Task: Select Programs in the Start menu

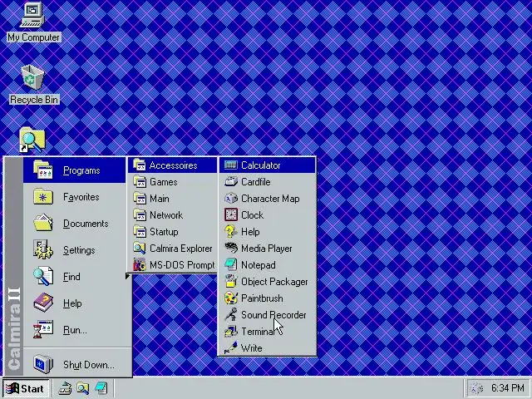Action: tap(75, 170)
